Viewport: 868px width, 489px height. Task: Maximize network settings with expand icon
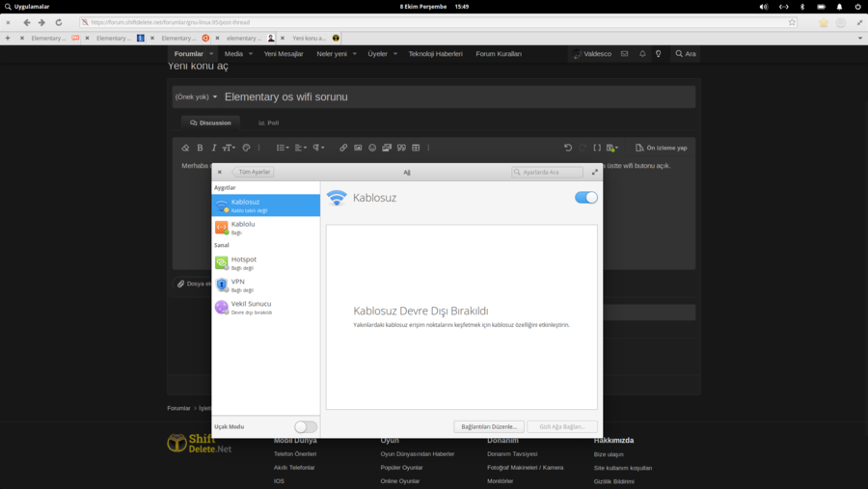click(x=594, y=172)
